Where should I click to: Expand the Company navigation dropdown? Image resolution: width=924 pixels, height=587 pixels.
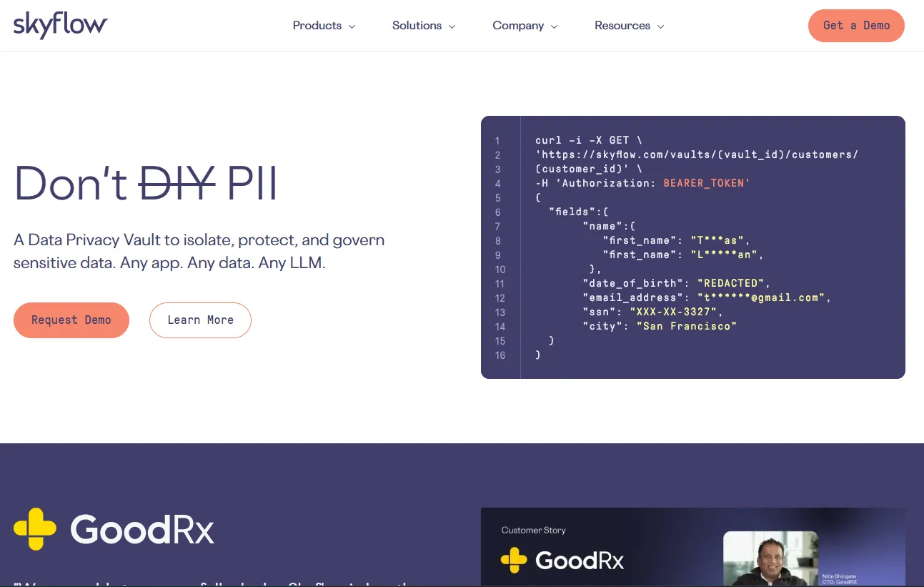coord(525,25)
